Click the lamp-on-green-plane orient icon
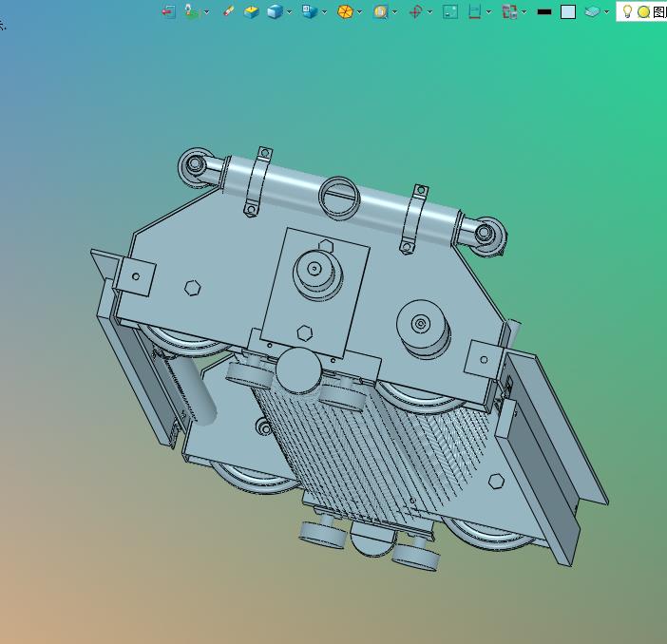 pos(191,11)
